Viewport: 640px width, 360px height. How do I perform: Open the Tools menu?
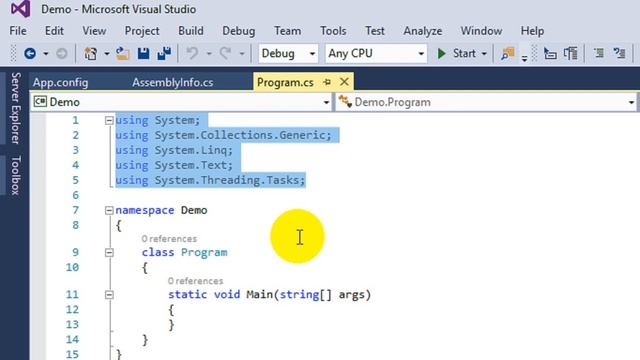tap(333, 31)
